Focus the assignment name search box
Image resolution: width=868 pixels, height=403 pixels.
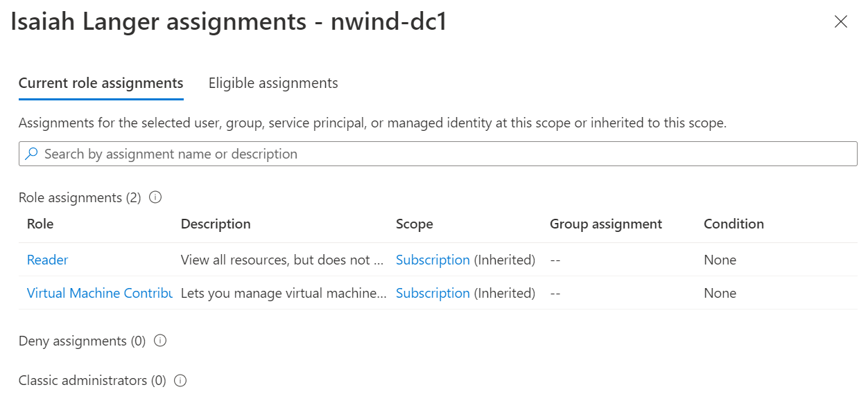tap(444, 154)
